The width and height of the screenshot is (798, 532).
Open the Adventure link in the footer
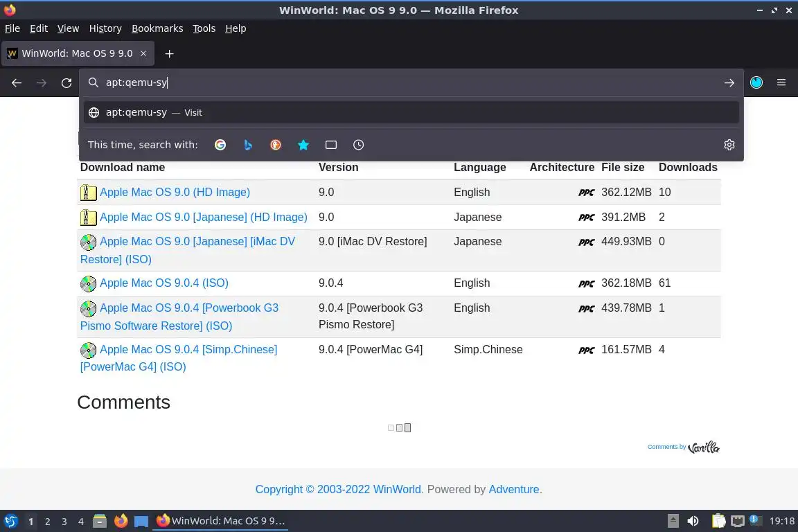pyautogui.click(x=513, y=489)
